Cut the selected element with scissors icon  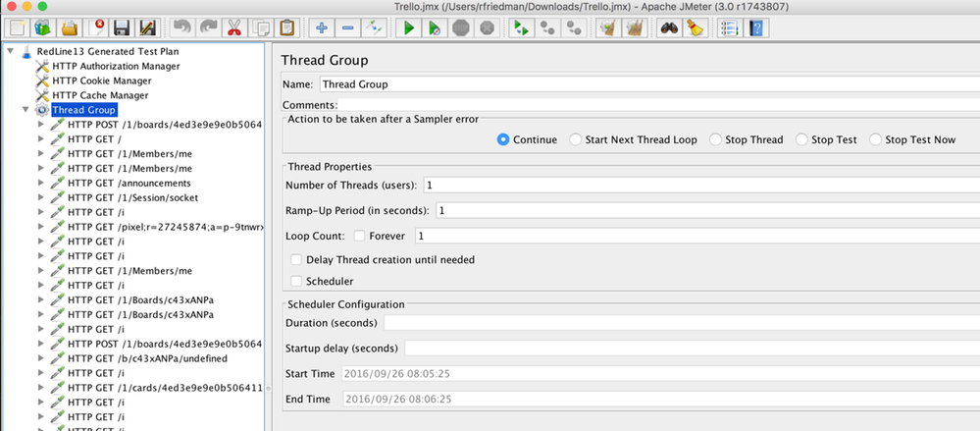234,28
